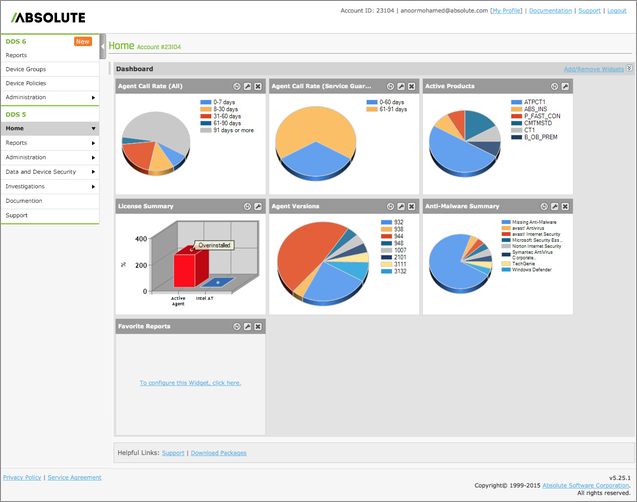Close the Agent Versions widget
This screenshot has height=502, width=637.
point(411,207)
